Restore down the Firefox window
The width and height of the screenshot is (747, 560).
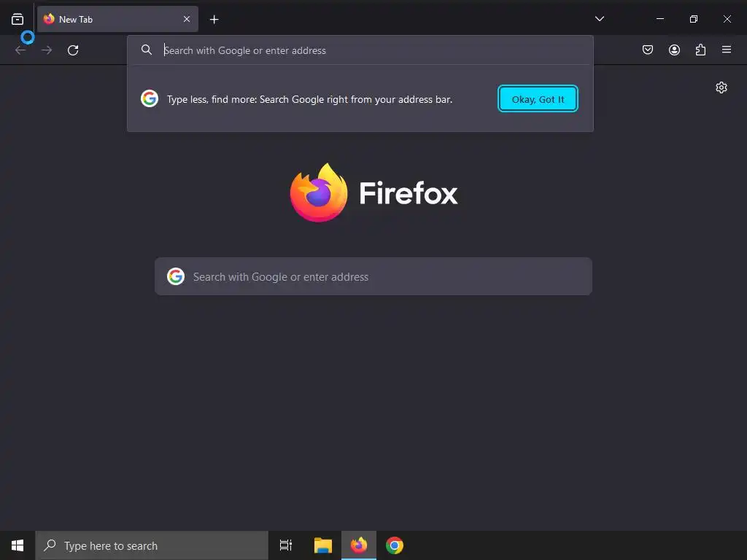coord(694,18)
